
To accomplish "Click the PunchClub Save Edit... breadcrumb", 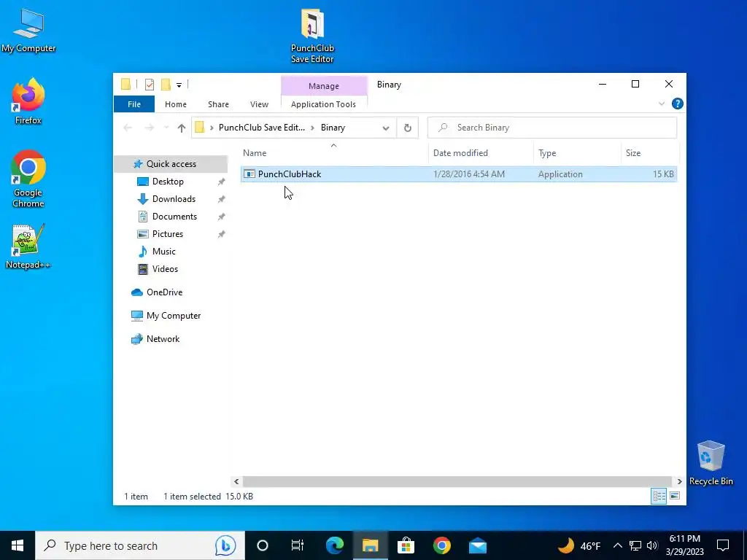I will (262, 128).
